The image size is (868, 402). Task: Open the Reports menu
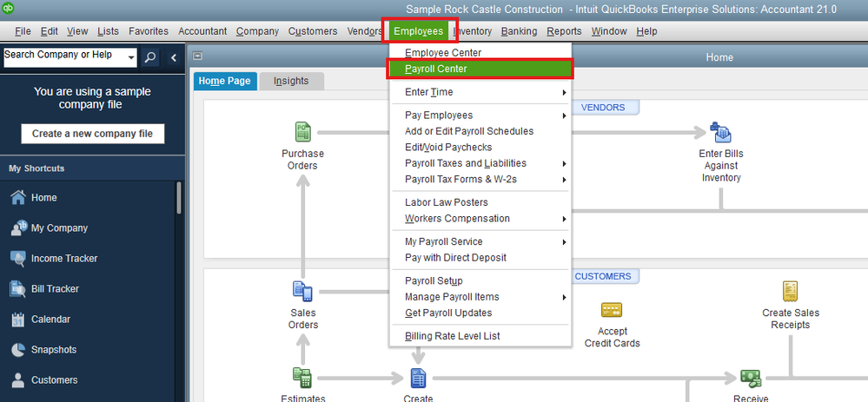[x=564, y=31]
